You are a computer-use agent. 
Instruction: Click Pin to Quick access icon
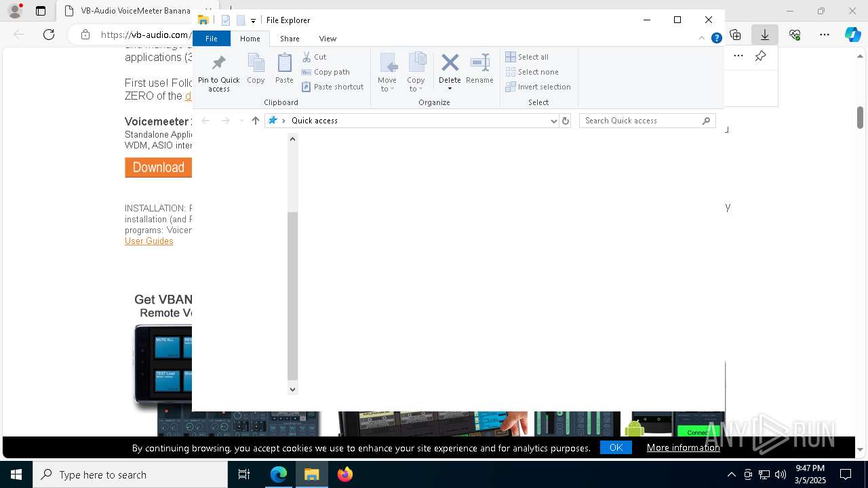(x=218, y=63)
